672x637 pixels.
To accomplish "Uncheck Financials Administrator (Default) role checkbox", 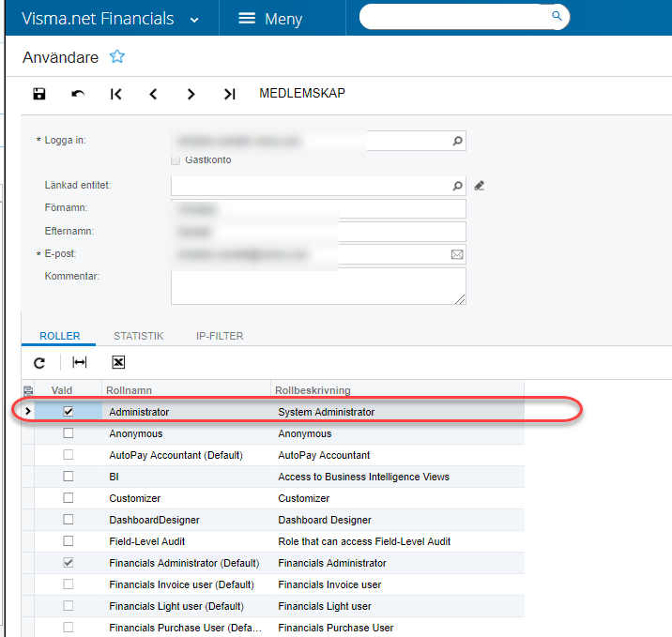I will coord(69,563).
